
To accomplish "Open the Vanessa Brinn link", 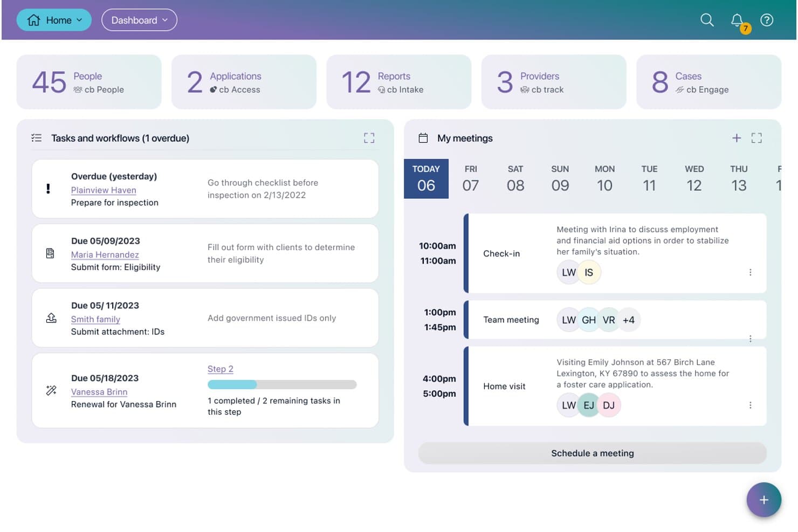I will 99,392.
